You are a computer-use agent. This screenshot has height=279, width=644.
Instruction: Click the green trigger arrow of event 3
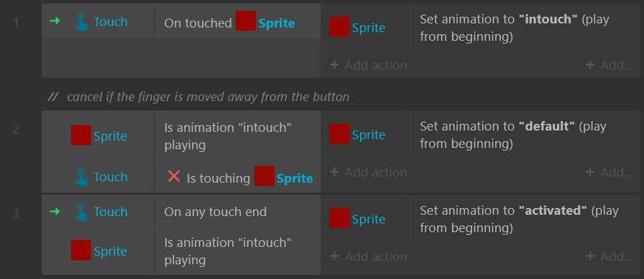(x=54, y=211)
